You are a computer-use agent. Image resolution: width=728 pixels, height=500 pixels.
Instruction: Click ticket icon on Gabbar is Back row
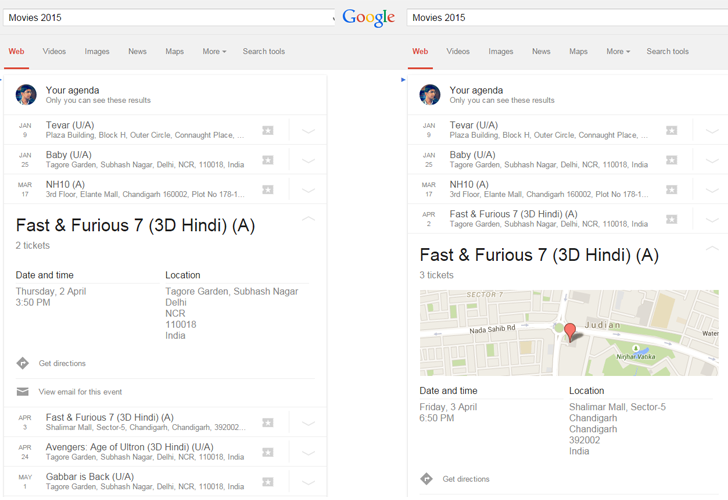[267, 482]
